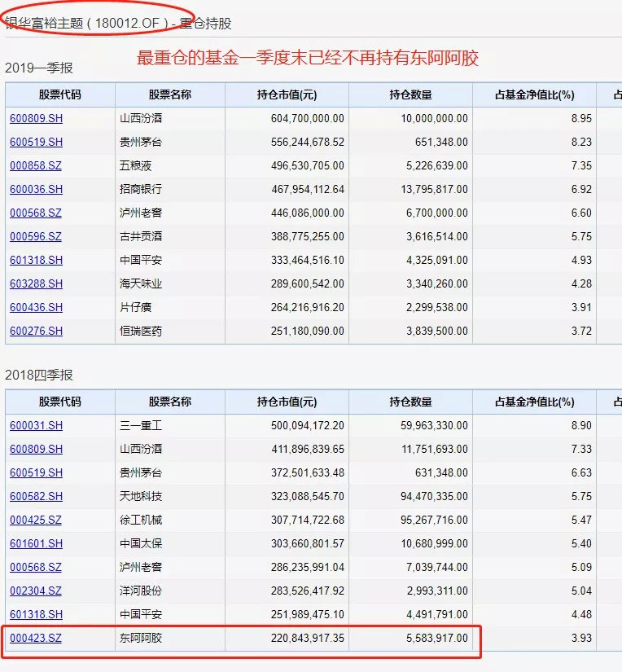Click 股票名称 header in 2019一季报 table

169,94
